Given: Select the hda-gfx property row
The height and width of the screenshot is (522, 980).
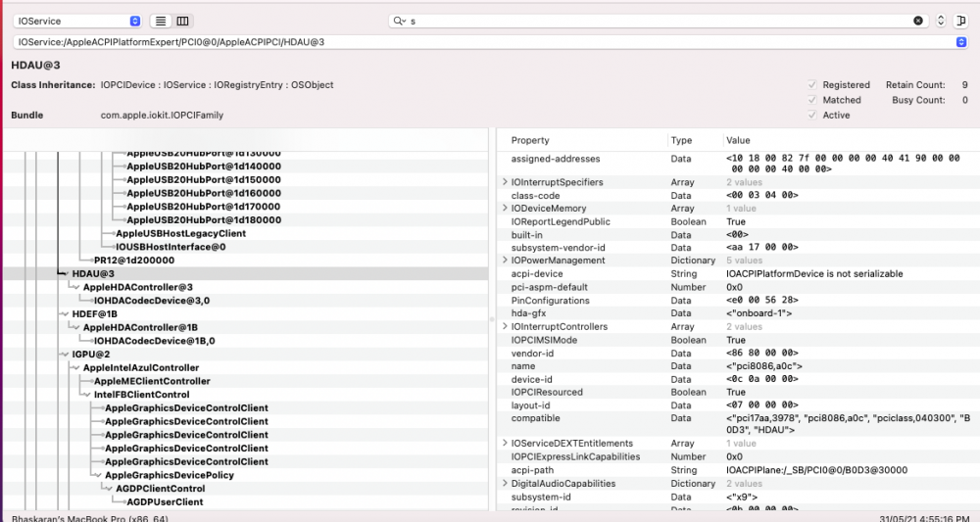Looking at the screenshot, I should (738, 313).
